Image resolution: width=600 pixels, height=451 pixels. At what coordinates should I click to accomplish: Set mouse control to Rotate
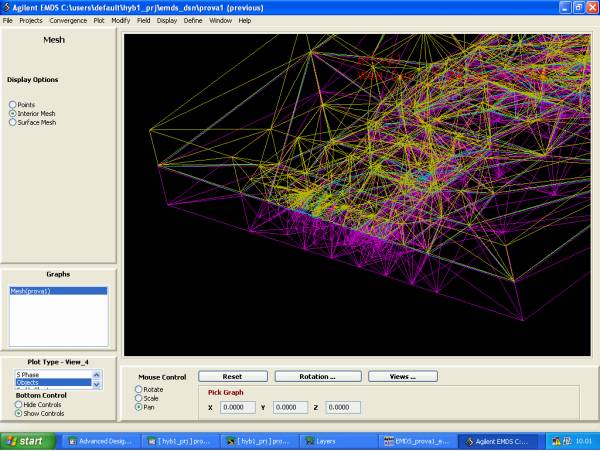click(x=139, y=389)
